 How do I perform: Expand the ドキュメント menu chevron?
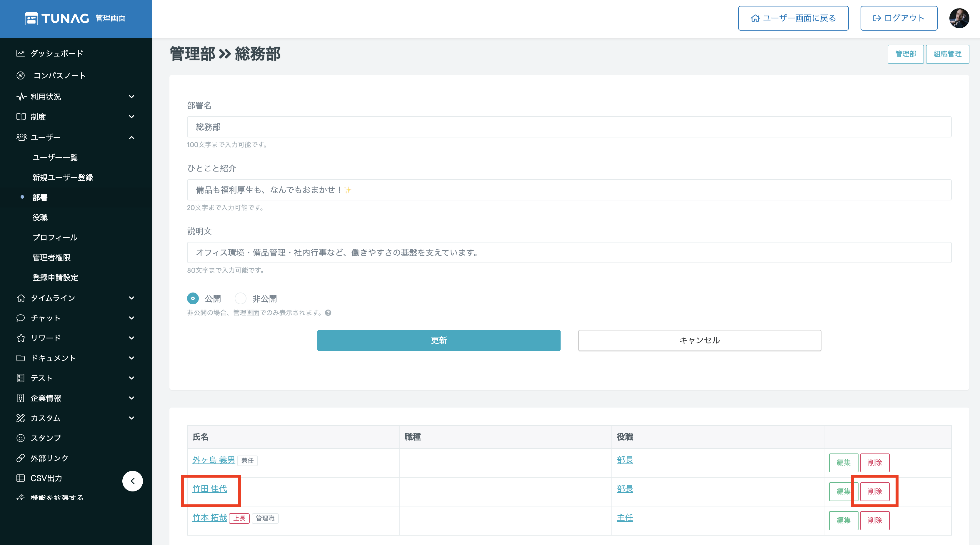pyautogui.click(x=132, y=358)
